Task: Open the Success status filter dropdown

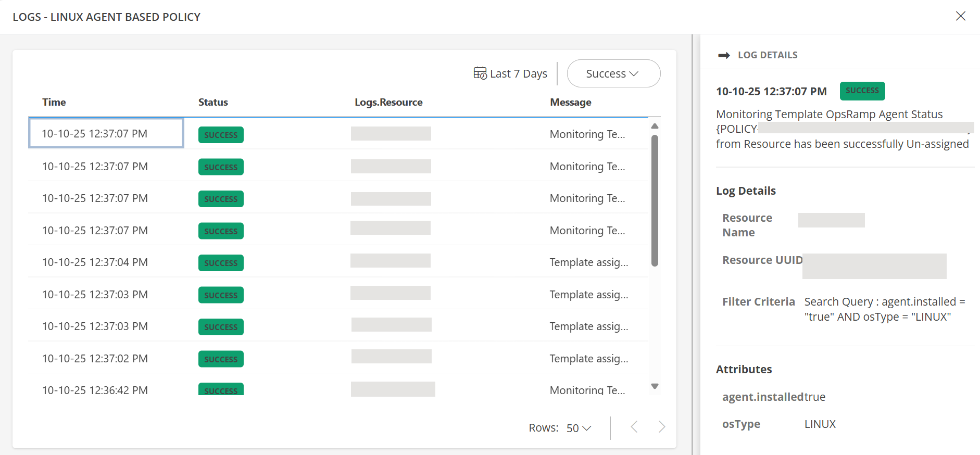Action: coord(613,73)
